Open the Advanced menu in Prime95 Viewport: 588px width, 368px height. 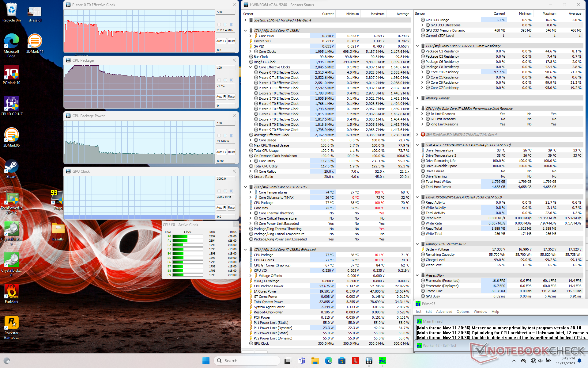444,312
